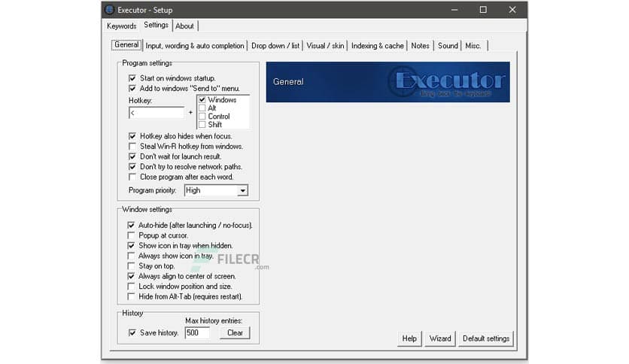Screen dimensions: 629x364
Task: Enable Steal Win-R hotkey from windows
Action: pyautogui.click(x=132, y=147)
